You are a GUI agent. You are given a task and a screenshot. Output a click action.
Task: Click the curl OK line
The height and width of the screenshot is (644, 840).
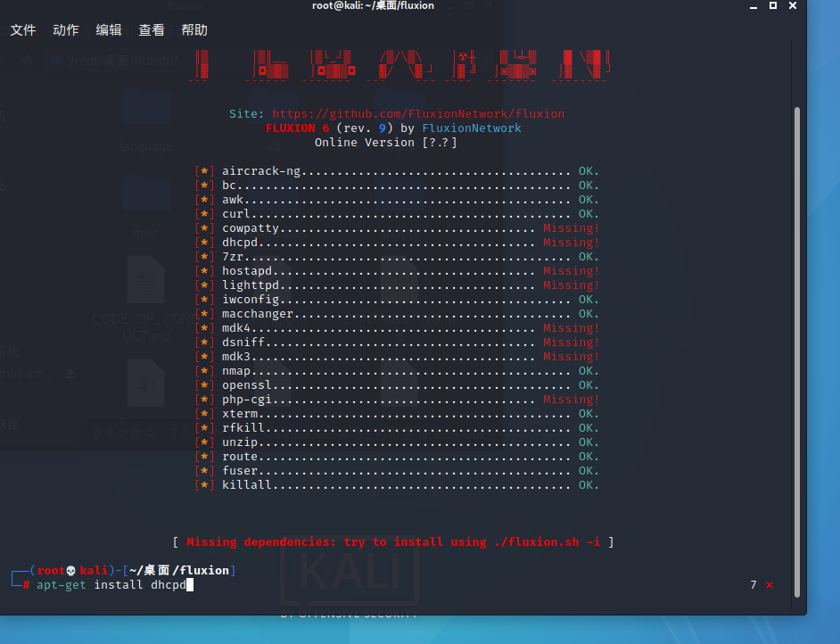click(x=397, y=214)
